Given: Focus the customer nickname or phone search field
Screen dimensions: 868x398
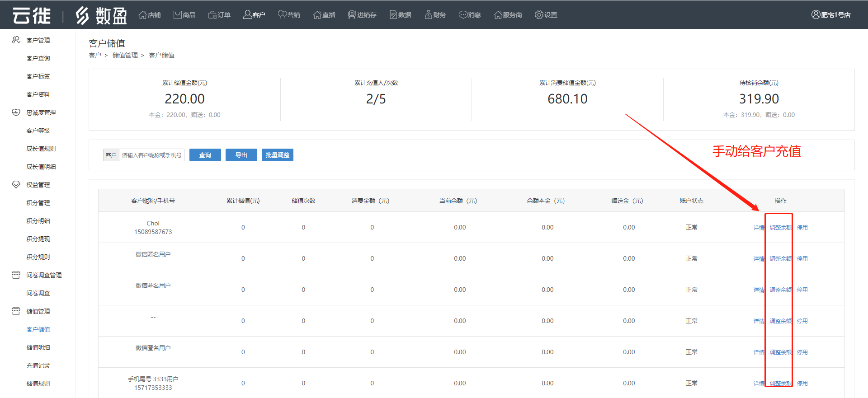Looking at the screenshot, I should click(151, 155).
